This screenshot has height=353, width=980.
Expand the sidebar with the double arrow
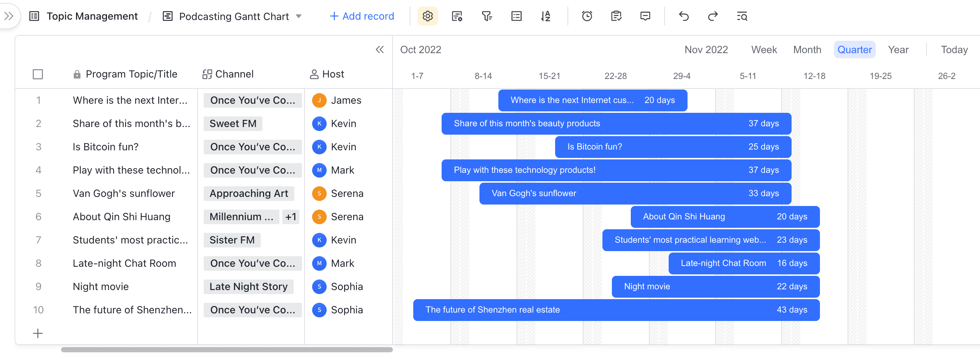9,16
